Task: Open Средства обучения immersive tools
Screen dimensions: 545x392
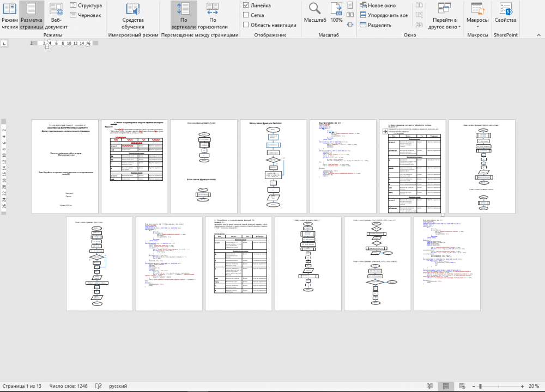Action: tap(133, 16)
